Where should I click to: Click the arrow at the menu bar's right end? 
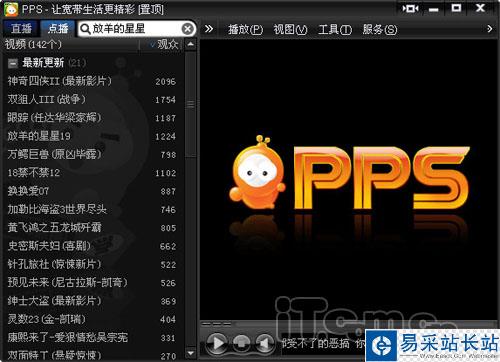489,29
